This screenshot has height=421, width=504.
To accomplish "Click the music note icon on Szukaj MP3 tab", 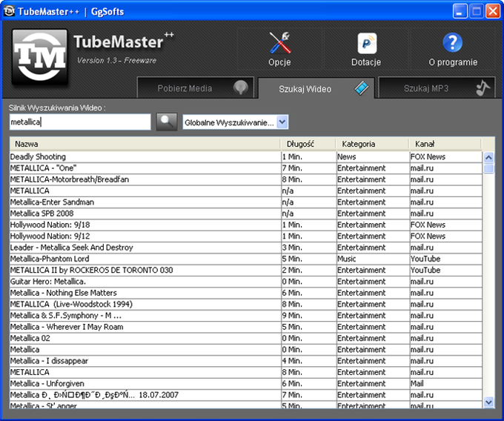I will click(483, 87).
